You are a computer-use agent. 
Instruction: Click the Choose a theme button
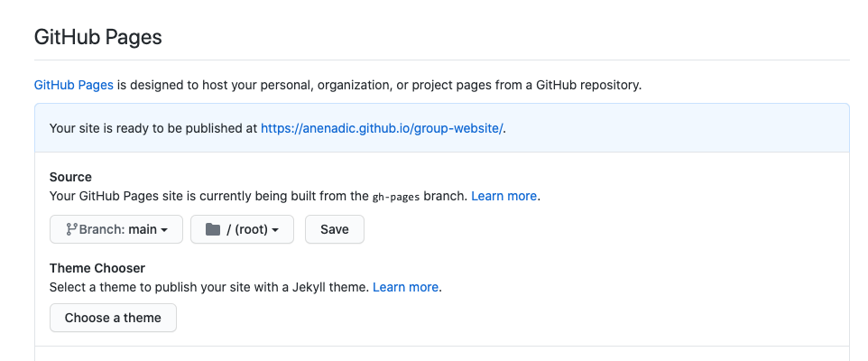pyautogui.click(x=113, y=318)
